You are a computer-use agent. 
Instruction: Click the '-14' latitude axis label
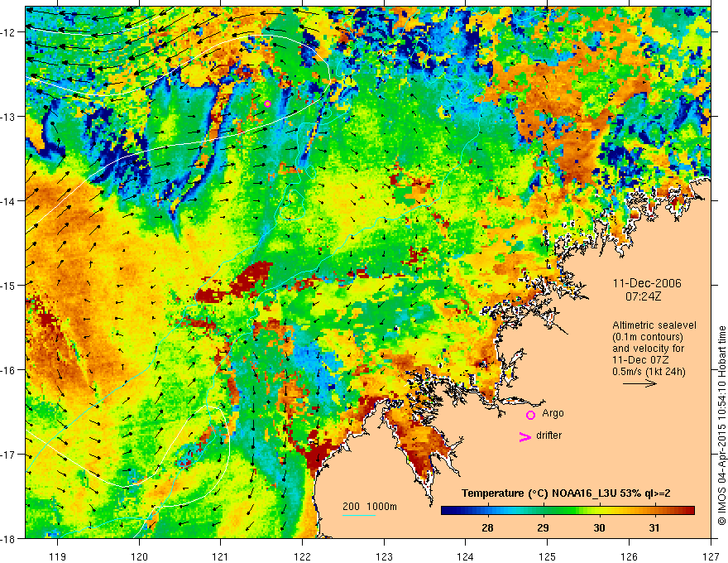[x=9, y=201]
